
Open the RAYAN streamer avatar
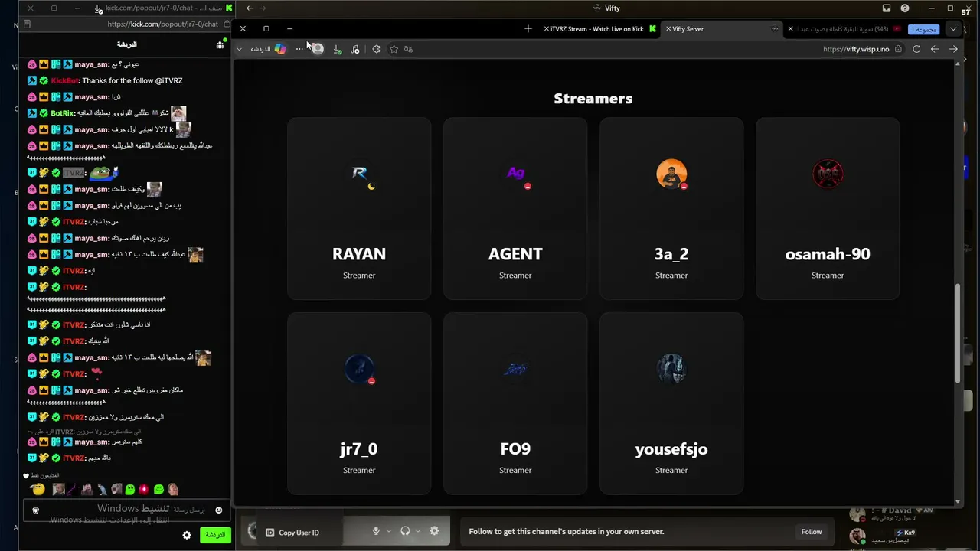tap(359, 174)
